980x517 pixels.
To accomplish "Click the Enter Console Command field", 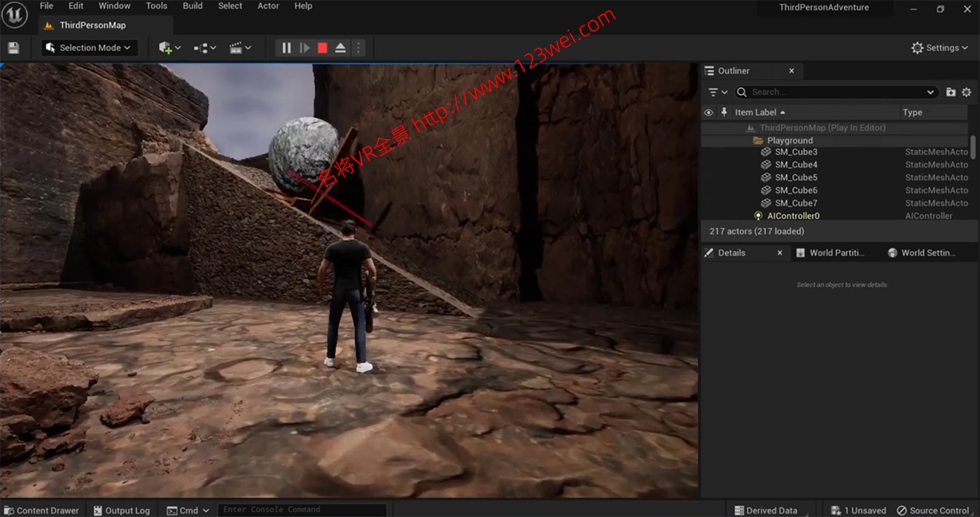I will coord(301,509).
